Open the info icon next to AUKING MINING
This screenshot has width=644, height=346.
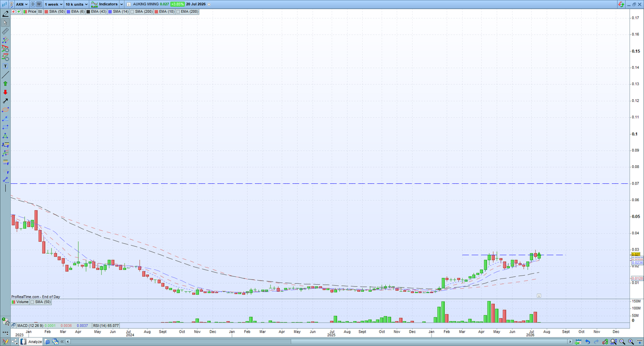coord(128,4)
